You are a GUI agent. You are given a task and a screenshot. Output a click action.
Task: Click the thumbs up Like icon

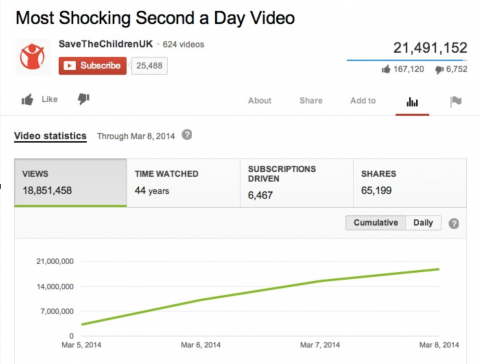pos(28,99)
